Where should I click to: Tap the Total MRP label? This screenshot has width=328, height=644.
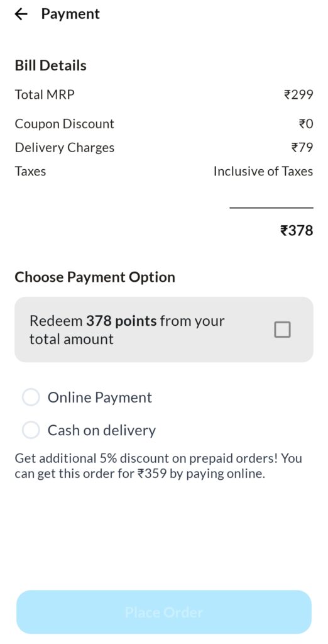click(45, 95)
